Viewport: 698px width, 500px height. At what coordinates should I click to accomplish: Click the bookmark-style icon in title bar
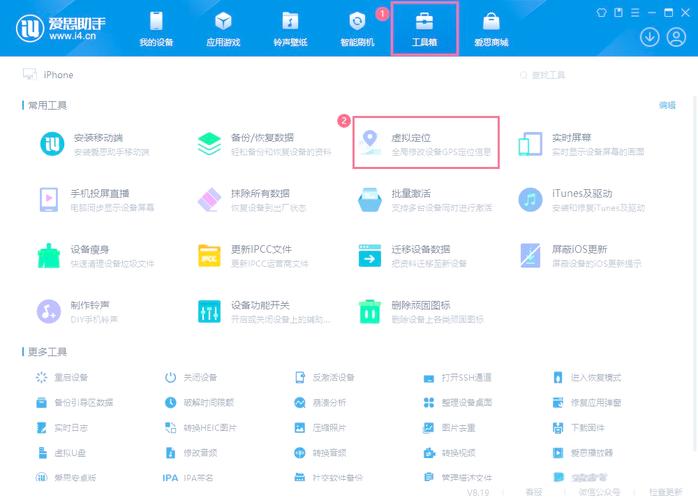click(x=618, y=12)
